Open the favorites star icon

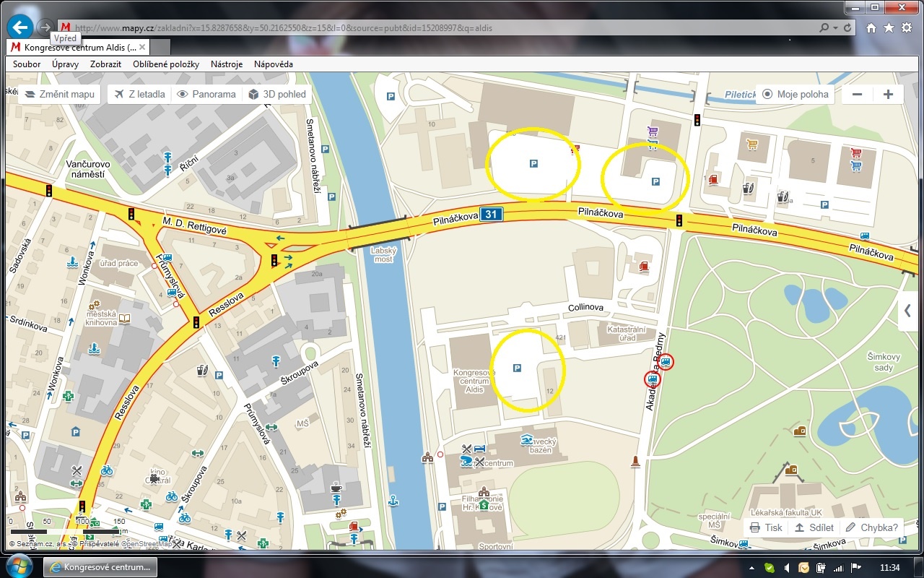click(x=889, y=28)
